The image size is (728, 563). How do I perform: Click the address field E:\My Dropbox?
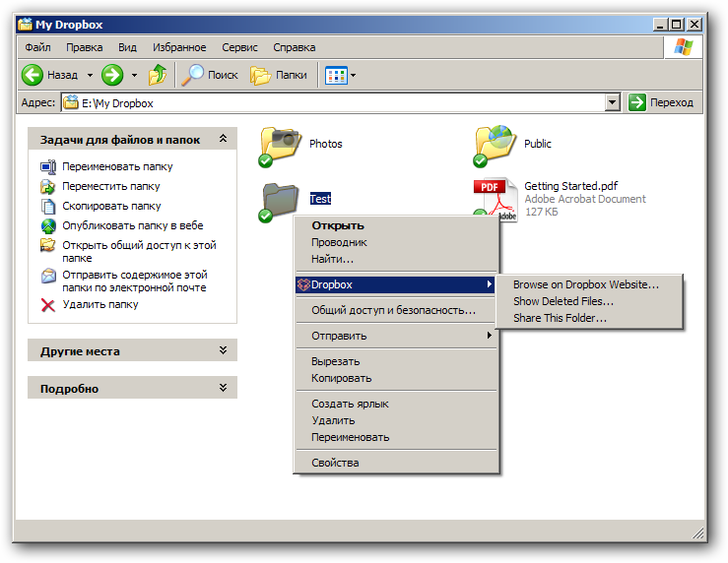click(333, 103)
